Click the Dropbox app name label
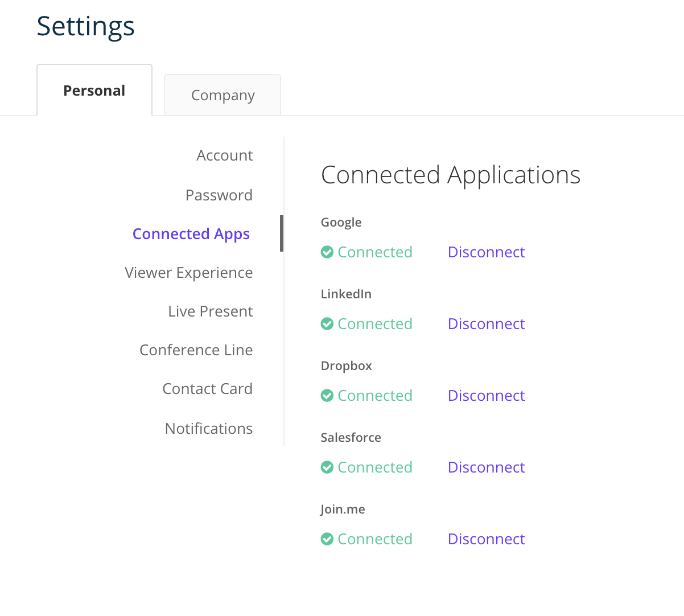This screenshot has height=616, width=684. [347, 366]
